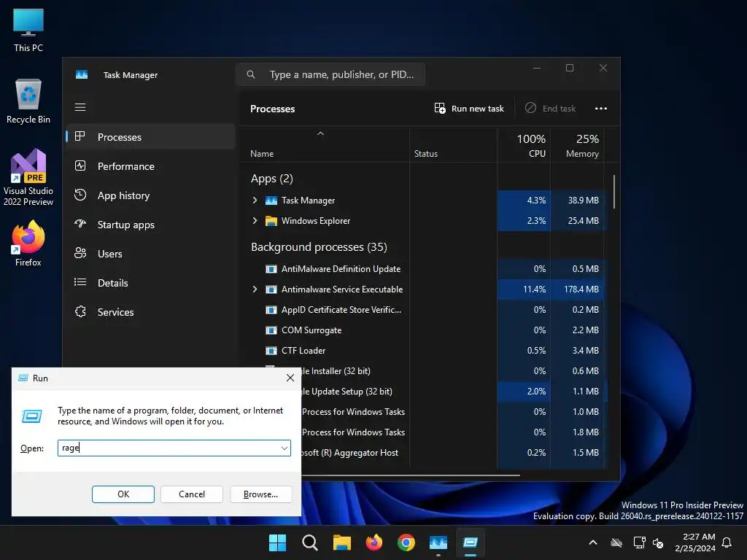Click the OneDrive cloud tray icon
This screenshot has height=560, width=747.
pyautogui.click(x=616, y=542)
